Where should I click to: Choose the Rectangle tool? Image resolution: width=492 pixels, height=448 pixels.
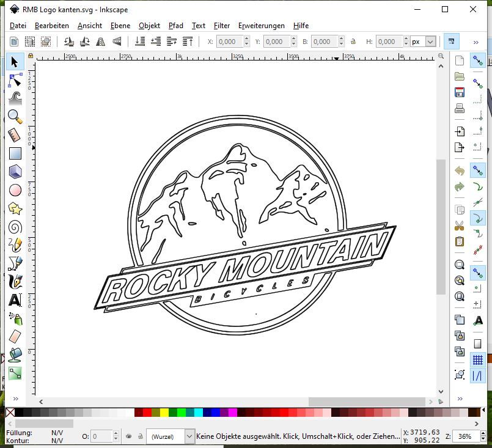15,153
